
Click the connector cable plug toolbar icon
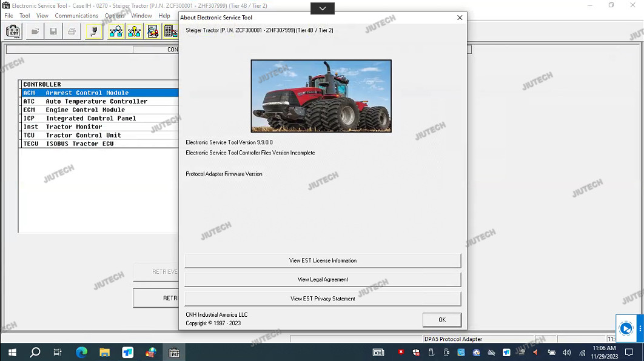click(94, 31)
